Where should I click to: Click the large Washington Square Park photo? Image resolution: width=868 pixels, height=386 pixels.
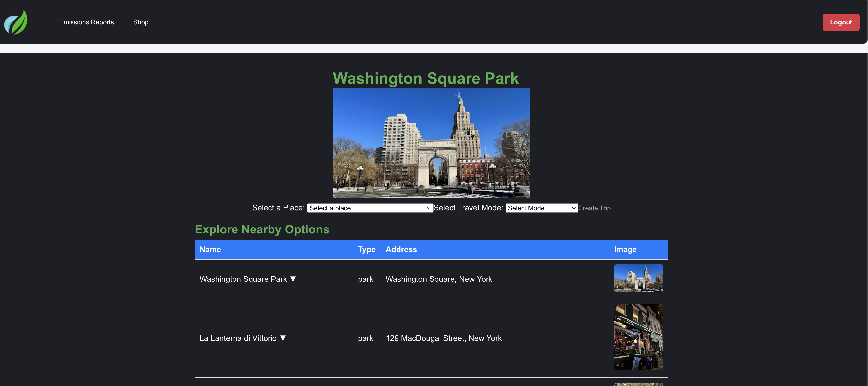pyautogui.click(x=431, y=143)
